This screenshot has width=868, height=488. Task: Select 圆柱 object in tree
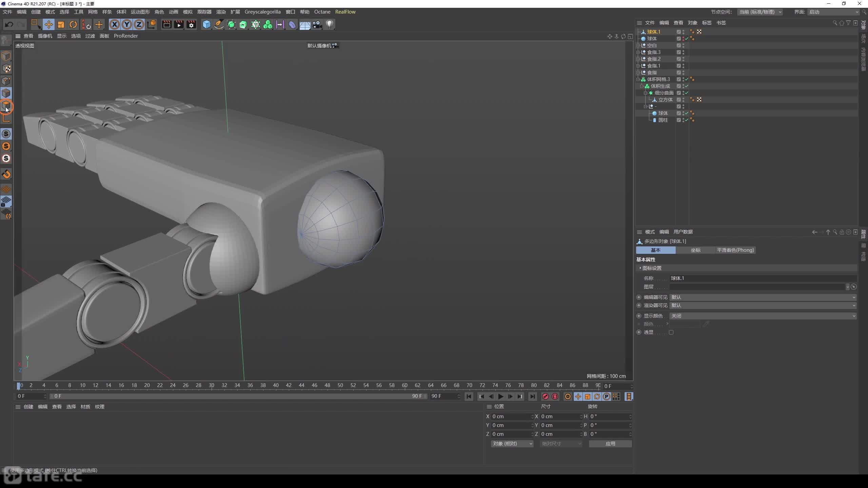tap(663, 120)
